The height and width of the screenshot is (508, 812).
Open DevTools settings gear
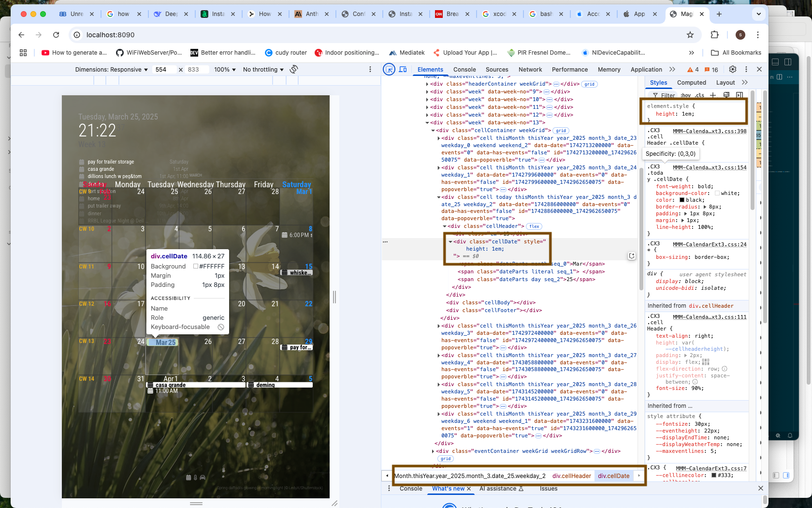coord(732,69)
